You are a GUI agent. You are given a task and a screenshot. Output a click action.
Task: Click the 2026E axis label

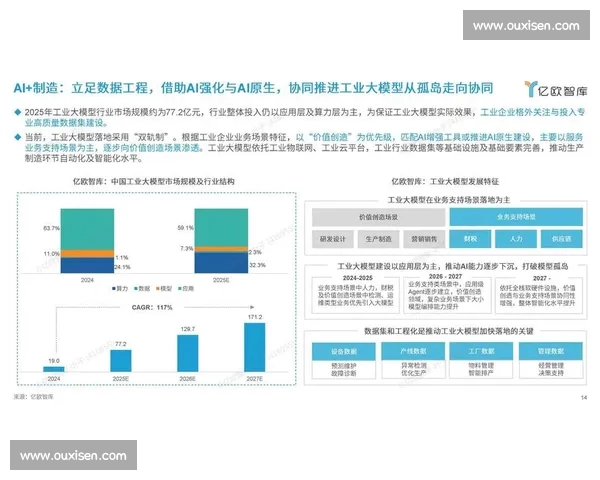click(188, 379)
